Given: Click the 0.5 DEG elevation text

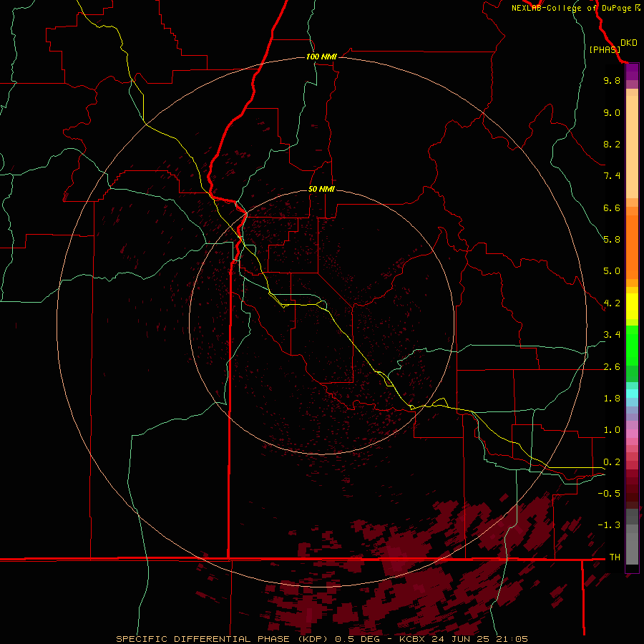Looking at the screenshot, I should click(357, 639).
